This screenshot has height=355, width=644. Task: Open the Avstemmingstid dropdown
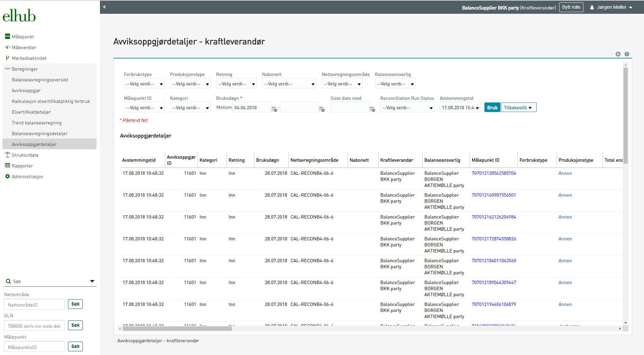pyautogui.click(x=460, y=108)
